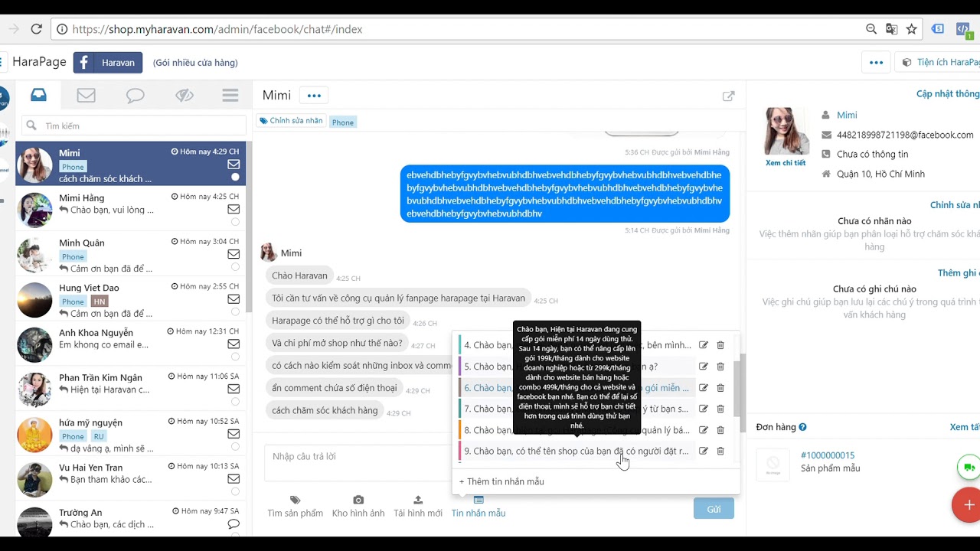
Task: Toggle Tin nhắn mẫu templates panel
Action: (479, 507)
